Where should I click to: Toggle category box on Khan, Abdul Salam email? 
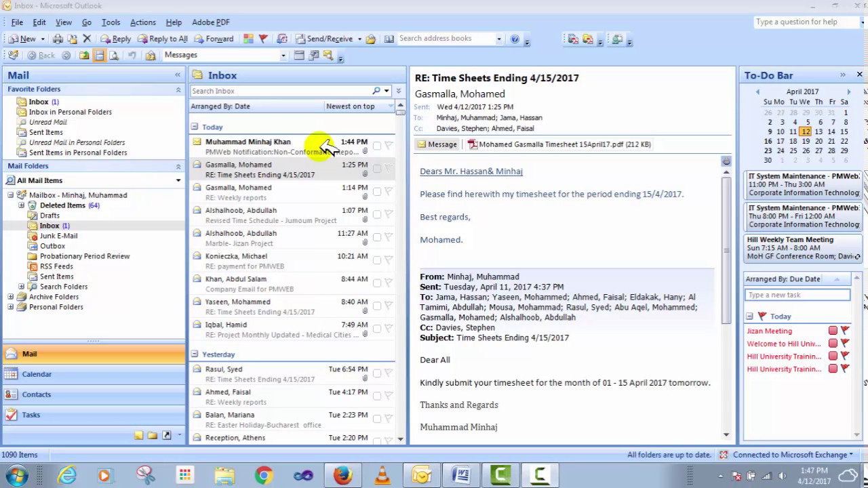(376, 283)
